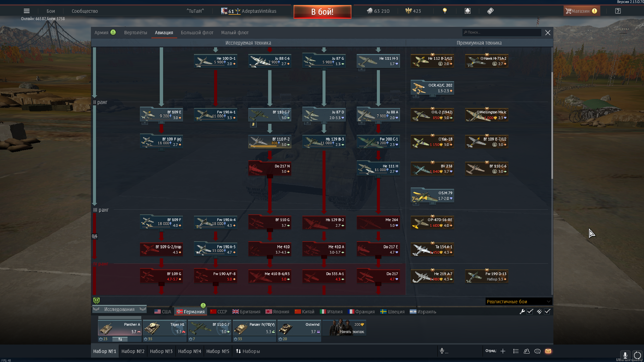This screenshot has width=644, height=362.
Task: Select the Fw 190 A-1 aircraft
Action: click(215, 115)
